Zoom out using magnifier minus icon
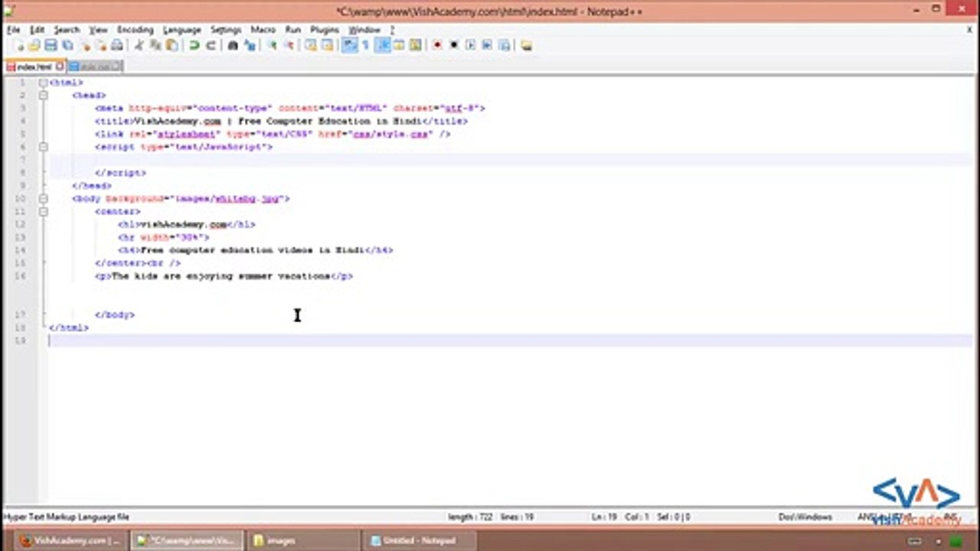Screen dimensions: 980x551 [289, 45]
